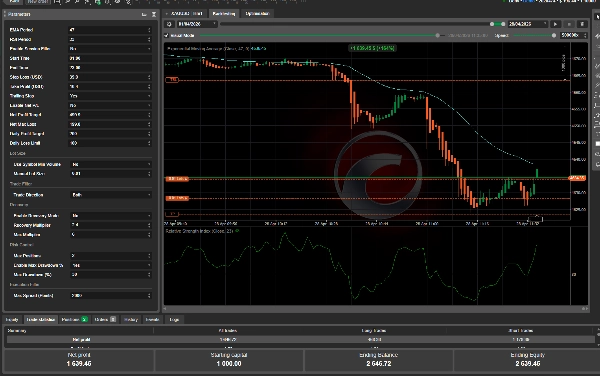This screenshot has height=376, width=600.
Task: Open the Orders tab
Action: coord(105,319)
